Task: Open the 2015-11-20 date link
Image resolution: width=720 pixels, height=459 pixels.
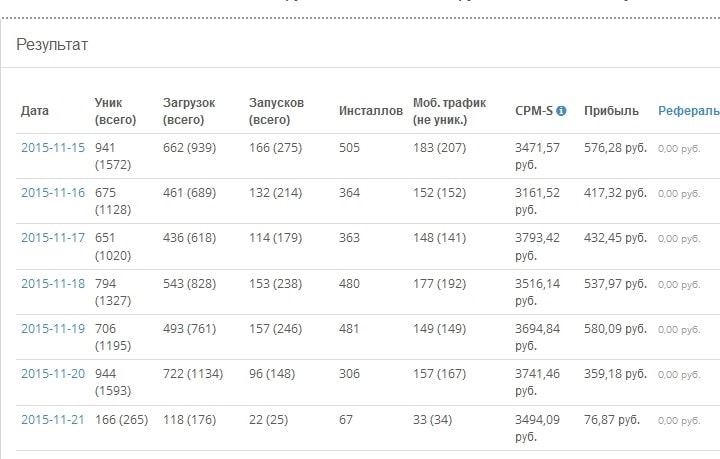Action: [x=54, y=373]
